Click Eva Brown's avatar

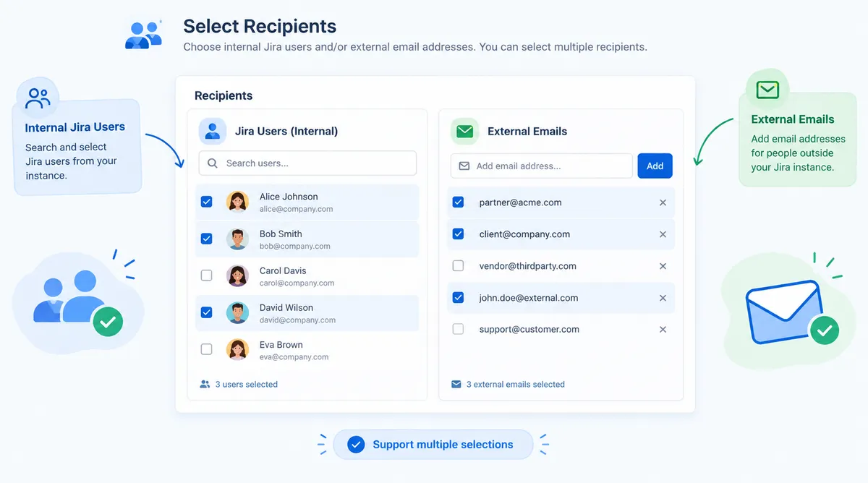tap(237, 350)
